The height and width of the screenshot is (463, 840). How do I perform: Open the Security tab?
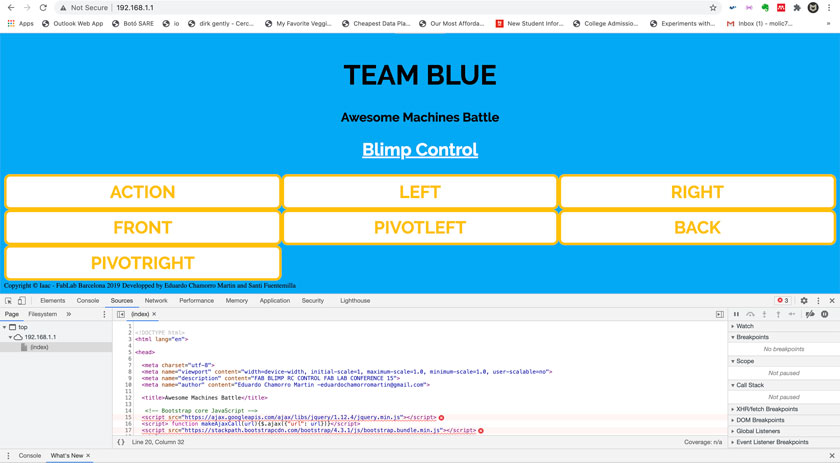tap(313, 301)
